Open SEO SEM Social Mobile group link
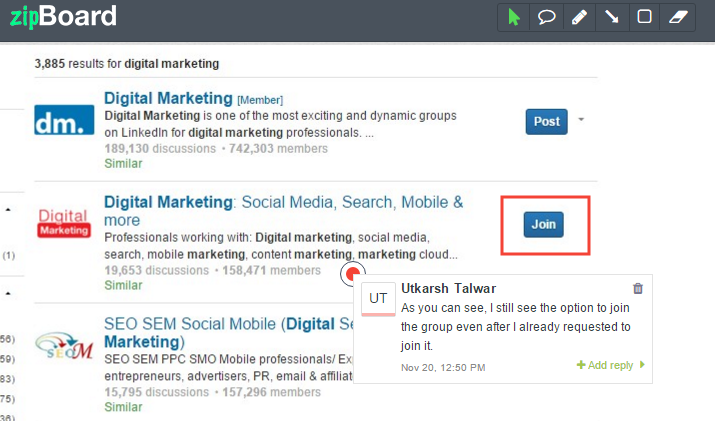 pos(228,333)
